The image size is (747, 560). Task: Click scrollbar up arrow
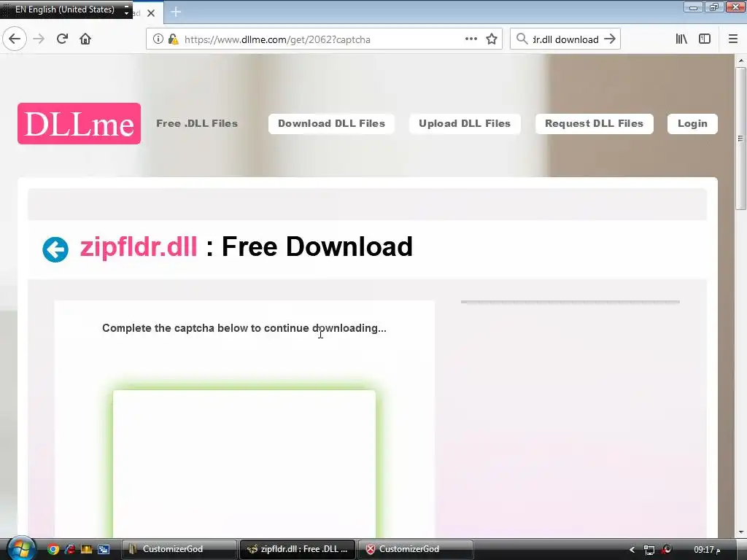(741, 61)
